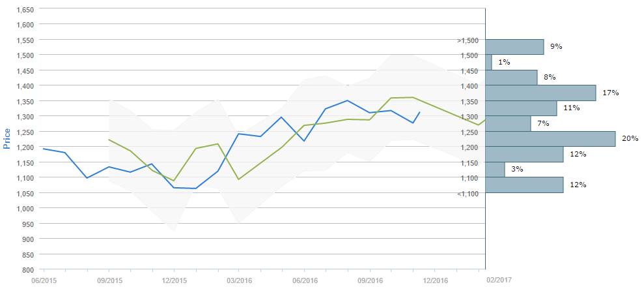Viewport: 644px width, 287px height.
Task: Select the bottom 12% bar below 1,100
Action: point(525,185)
